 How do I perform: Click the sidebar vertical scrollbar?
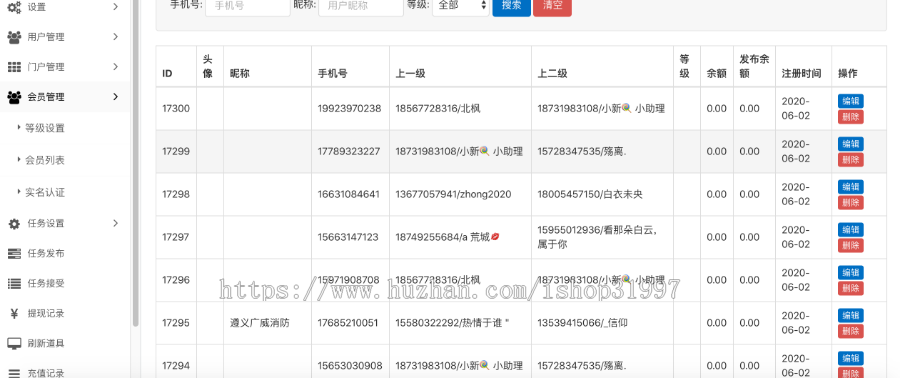[135, 163]
